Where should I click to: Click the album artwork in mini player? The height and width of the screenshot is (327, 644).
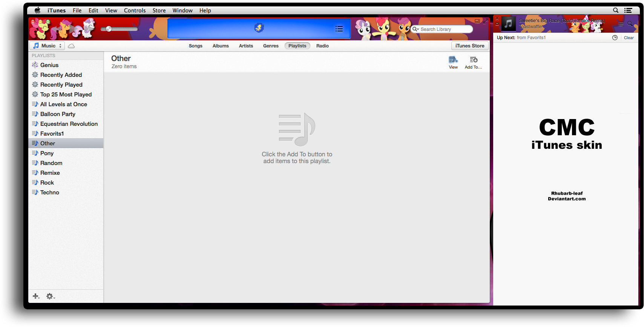coord(508,24)
